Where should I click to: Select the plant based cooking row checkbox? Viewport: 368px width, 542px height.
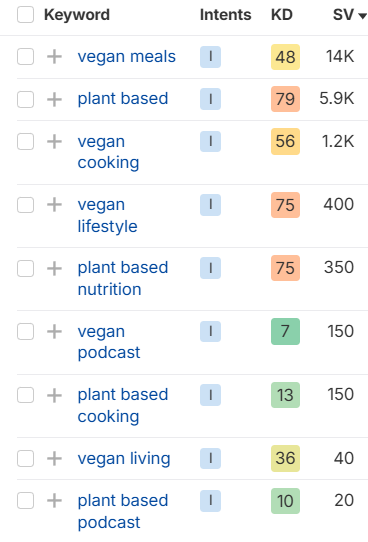pos(26,395)
